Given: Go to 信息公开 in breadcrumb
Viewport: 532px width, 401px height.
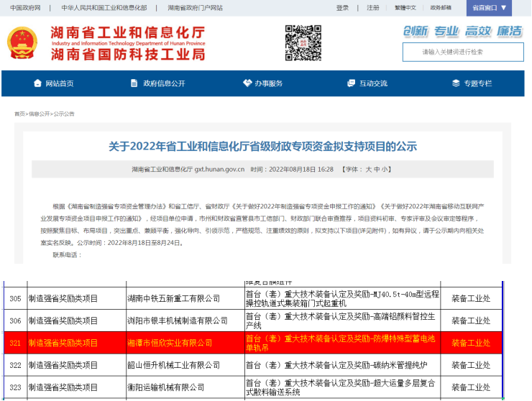Looking at the screenshot, I should 40,114.
